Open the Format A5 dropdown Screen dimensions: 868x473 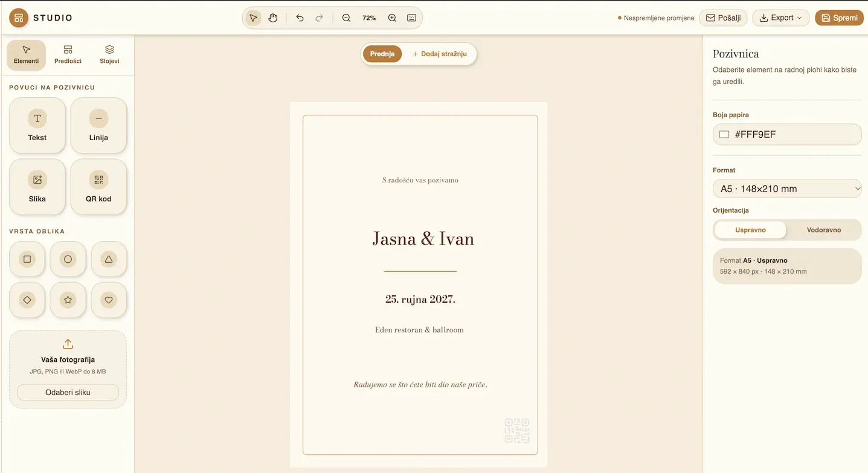coord(787,188)
